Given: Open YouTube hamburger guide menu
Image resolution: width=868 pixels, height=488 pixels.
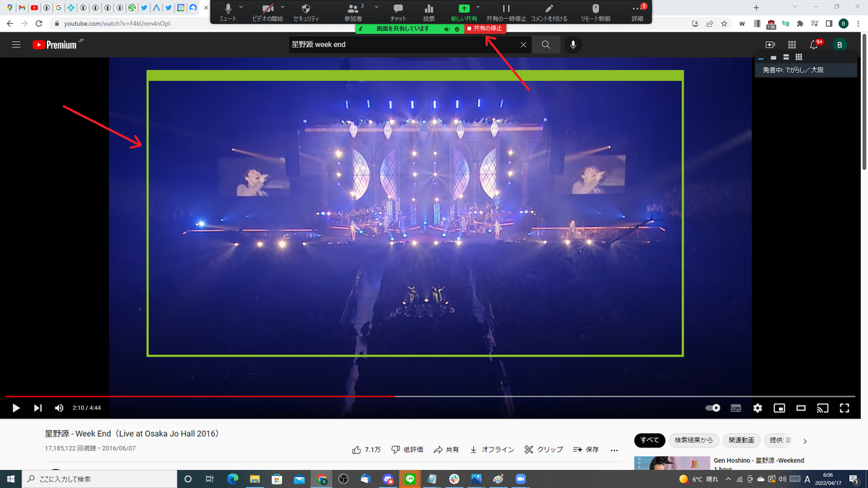Looking at the screenshot, I should click(16, 45).
